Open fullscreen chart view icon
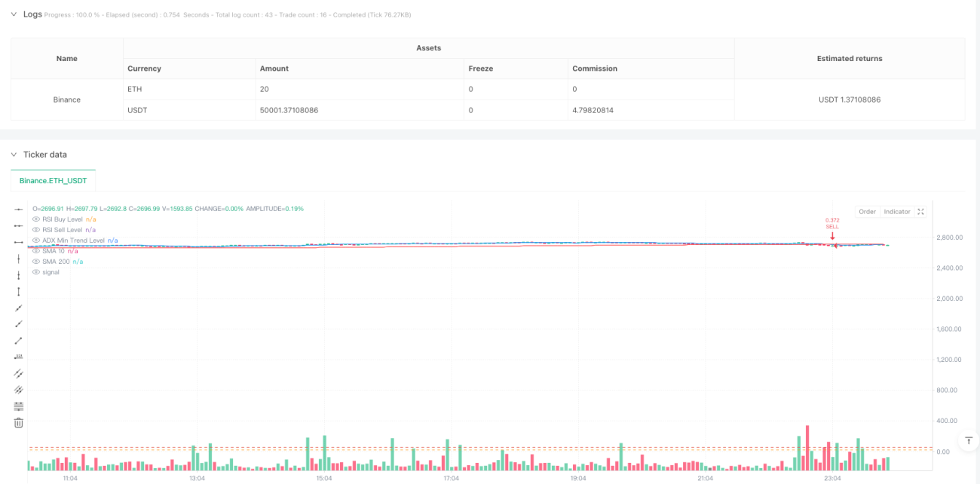 (x=920, y=212)
